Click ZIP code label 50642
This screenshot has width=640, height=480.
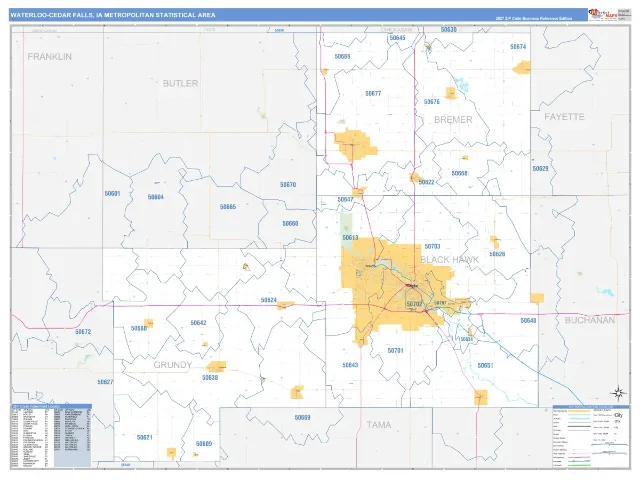(198, 323)
